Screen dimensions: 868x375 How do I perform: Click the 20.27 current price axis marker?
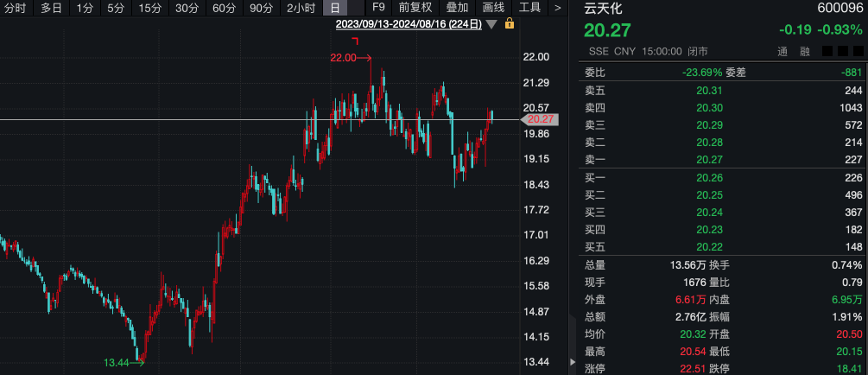(541, 119)
